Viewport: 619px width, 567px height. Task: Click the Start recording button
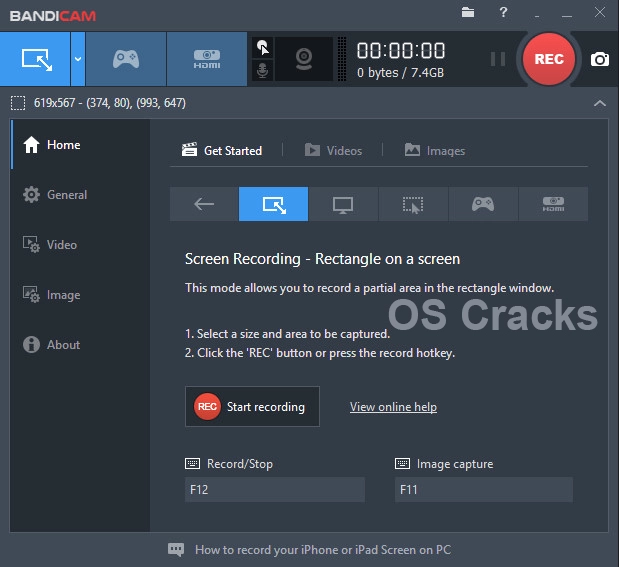pyautogui.click(x=252, y=406)
